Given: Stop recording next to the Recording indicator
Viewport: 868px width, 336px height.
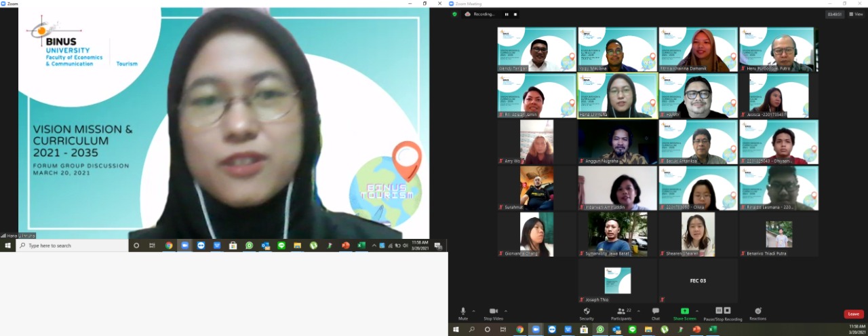Looking at the screenshot, I should [515, 14].
